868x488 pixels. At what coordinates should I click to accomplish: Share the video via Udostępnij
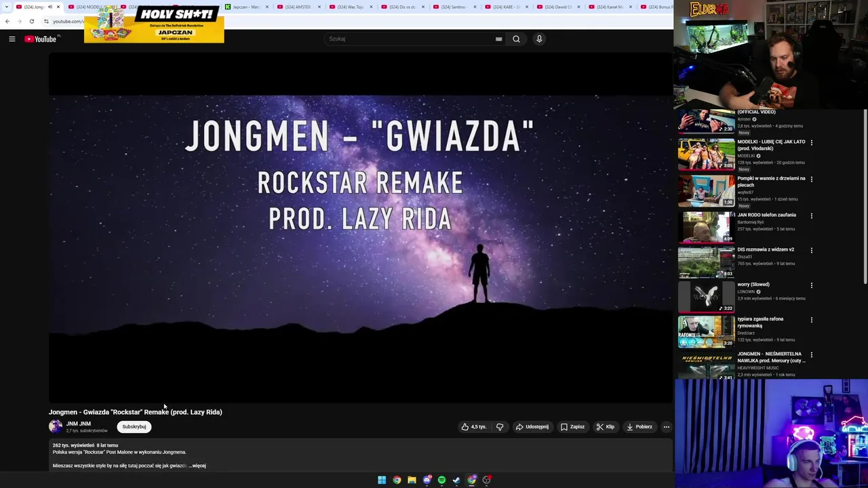coord(532,427)
